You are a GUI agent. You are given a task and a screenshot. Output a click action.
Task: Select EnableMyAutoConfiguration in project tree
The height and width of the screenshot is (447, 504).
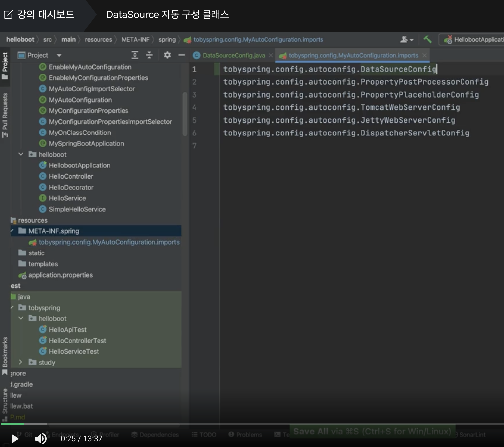click(90, 67)
